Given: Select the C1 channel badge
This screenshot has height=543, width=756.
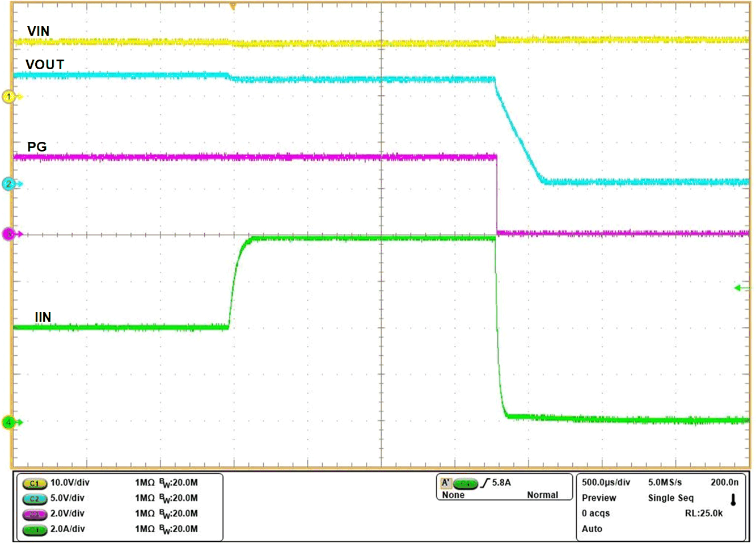Looking at the screenshot, I should pyautogui.click(x=34, y=483).
